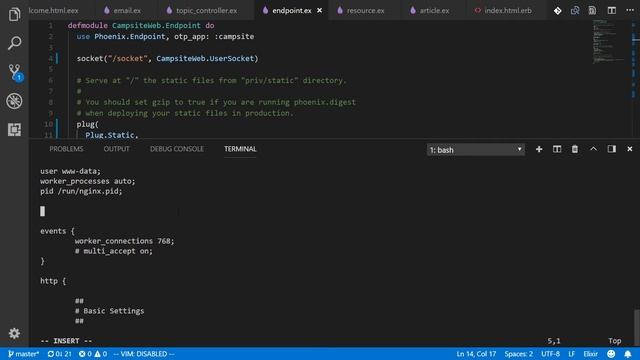The height and width of the screenshot is (360, 640).
Task: Click the open preview file icon
Action: (592, 11)
